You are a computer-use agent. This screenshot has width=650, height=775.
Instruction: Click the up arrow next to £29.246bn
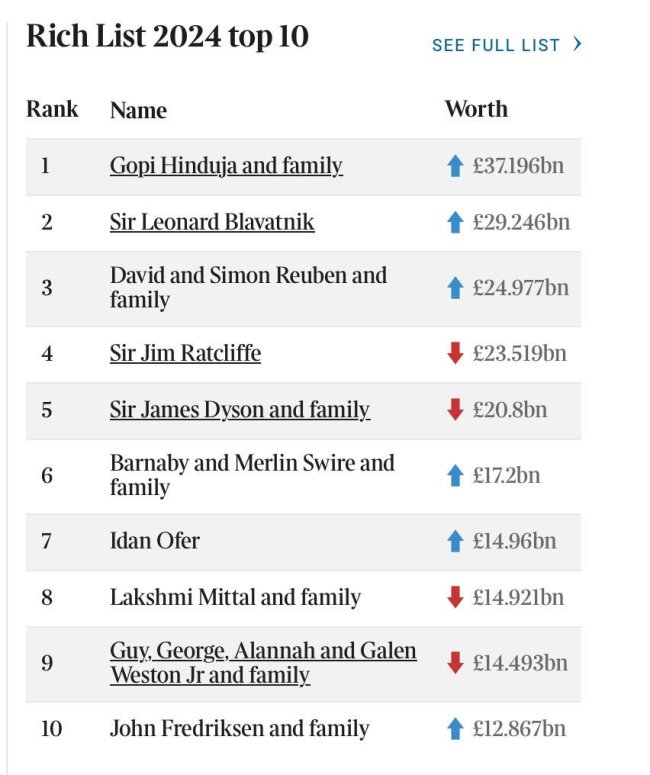455,222
